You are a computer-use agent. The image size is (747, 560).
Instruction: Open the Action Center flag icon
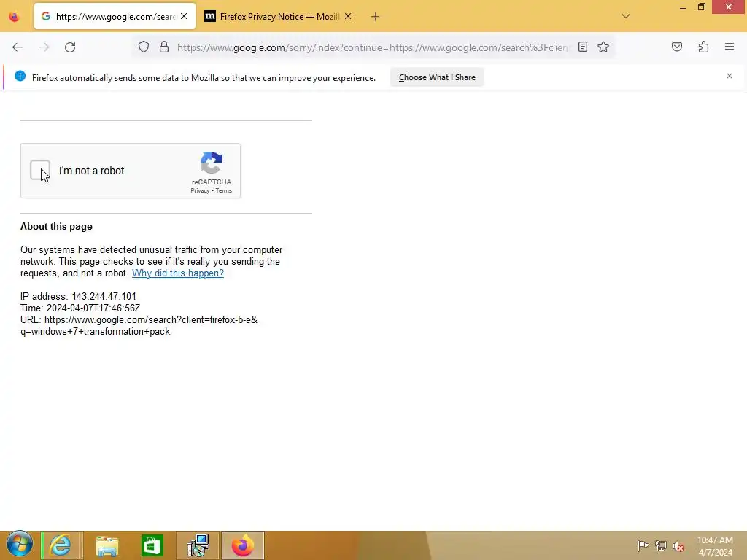click(x=643, y=545)
